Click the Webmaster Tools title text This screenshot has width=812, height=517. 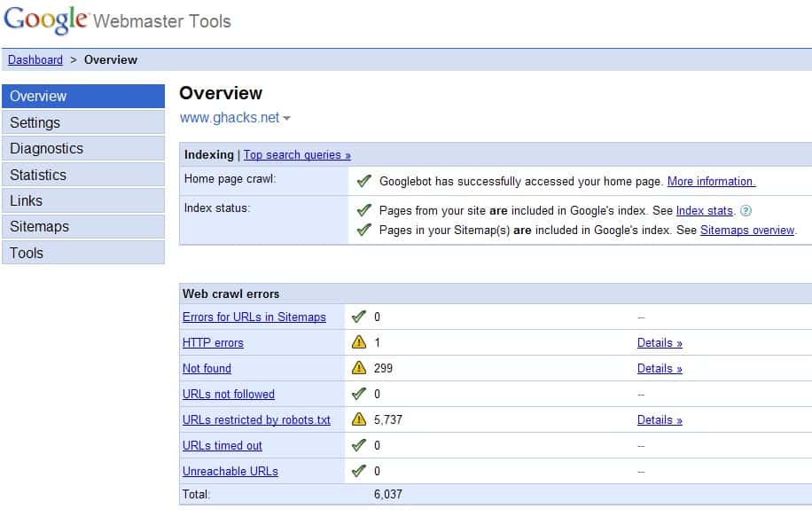click(x=162, y=21)
